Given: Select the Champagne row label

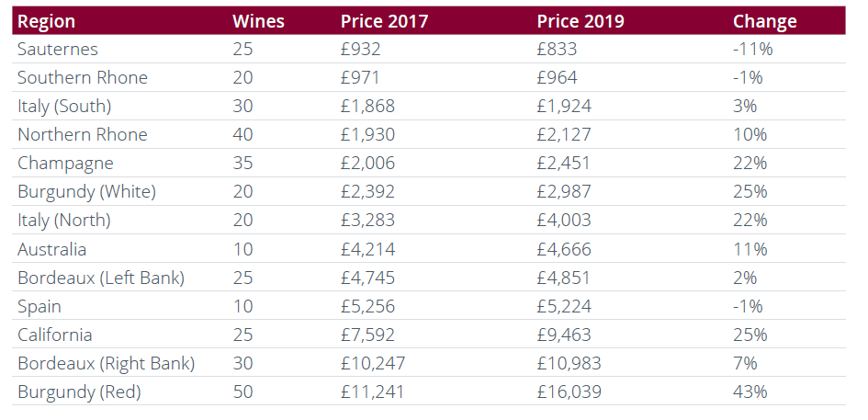Looking at the screenshot, I should tap(65, 164).
